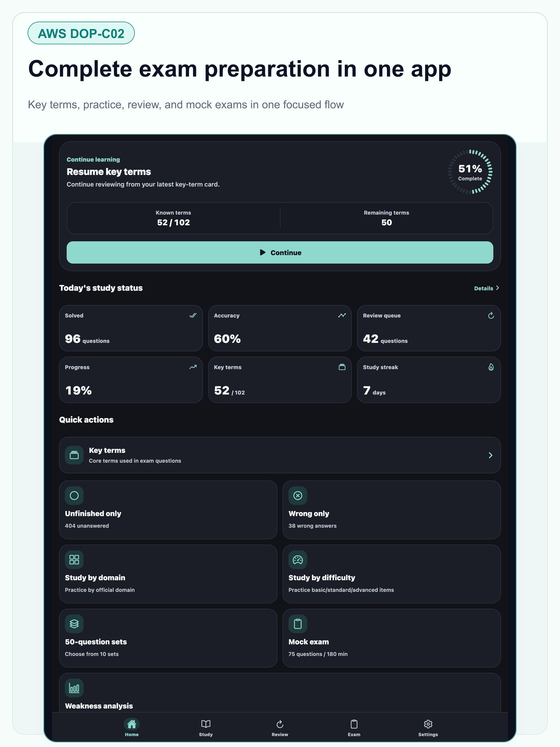Switch to the Exam tab
Viewport: 560px width, 747px height.
tap(354, 727)
